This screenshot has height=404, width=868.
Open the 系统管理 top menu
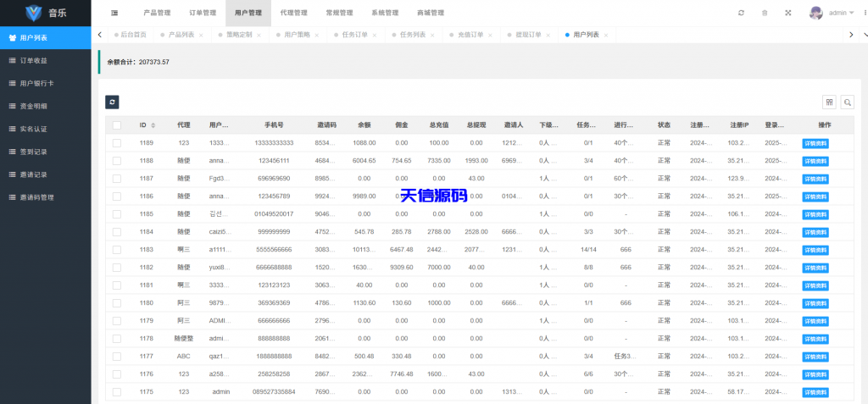pos(385,13)
